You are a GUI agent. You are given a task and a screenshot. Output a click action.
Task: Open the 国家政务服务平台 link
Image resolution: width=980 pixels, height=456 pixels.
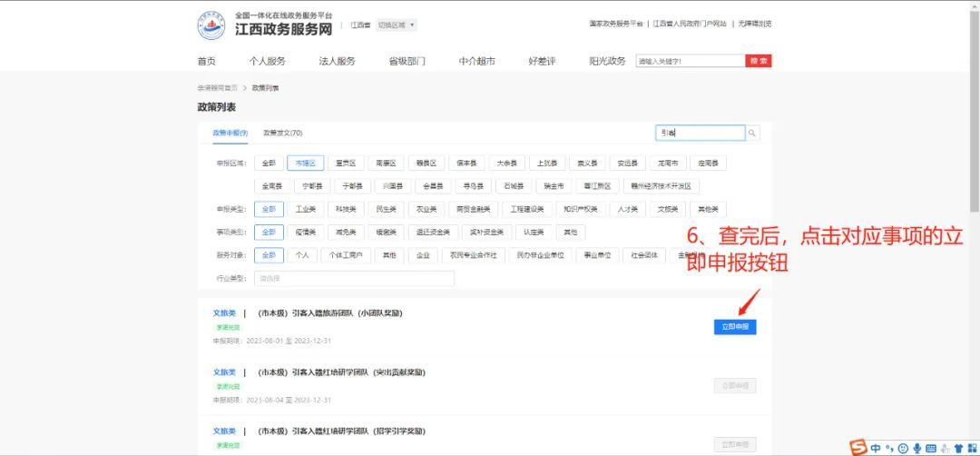[x=615, y=24]
